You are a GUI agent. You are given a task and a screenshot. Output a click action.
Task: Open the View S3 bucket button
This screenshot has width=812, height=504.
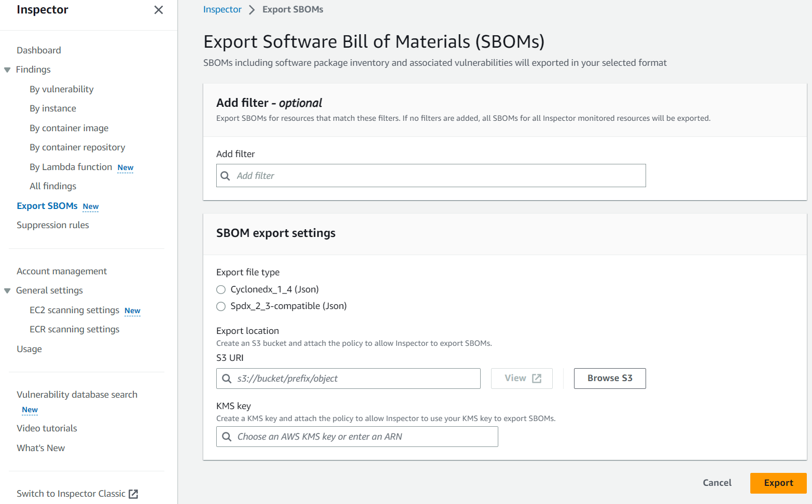coord(522,379)
